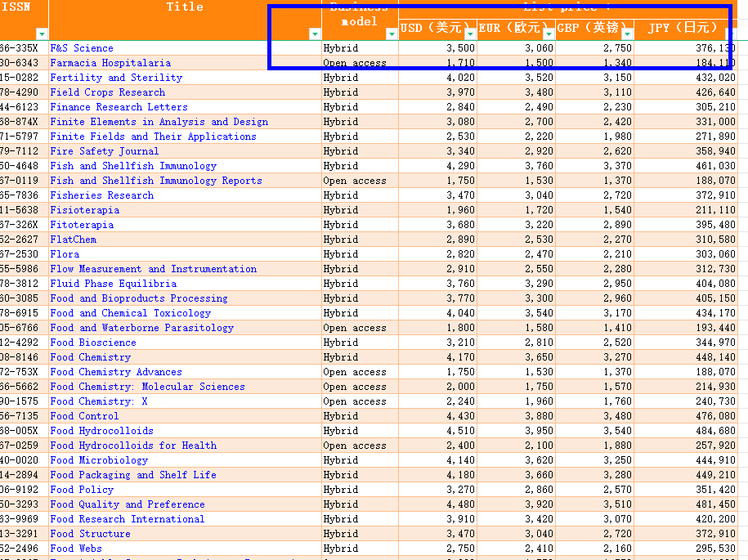
Task: Select the Food Webs title link
Action: coord(76,549)
